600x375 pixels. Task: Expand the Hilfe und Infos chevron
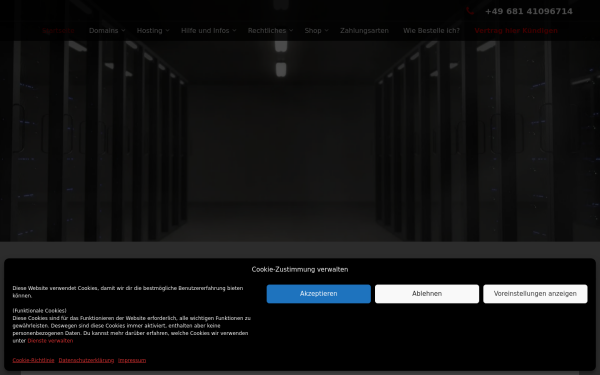pos(234,31)
